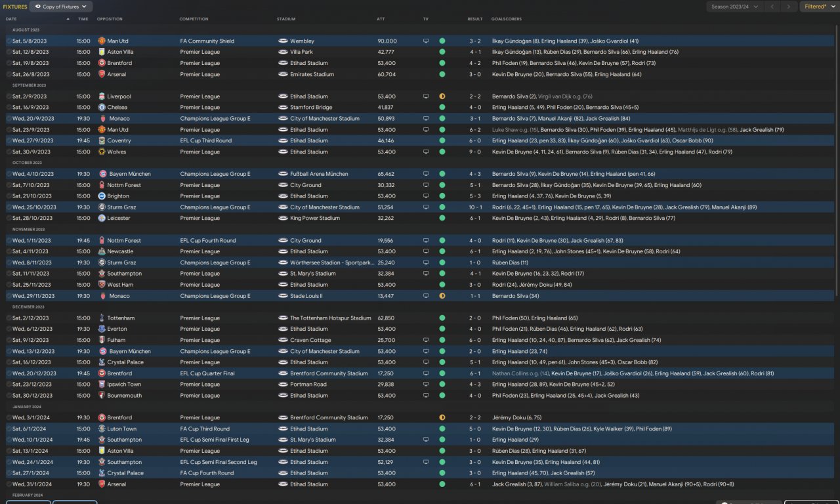Click the stadium icon beside Craven Cottage
This screenshot has height=504, width=840.
[x=283, y=340]
